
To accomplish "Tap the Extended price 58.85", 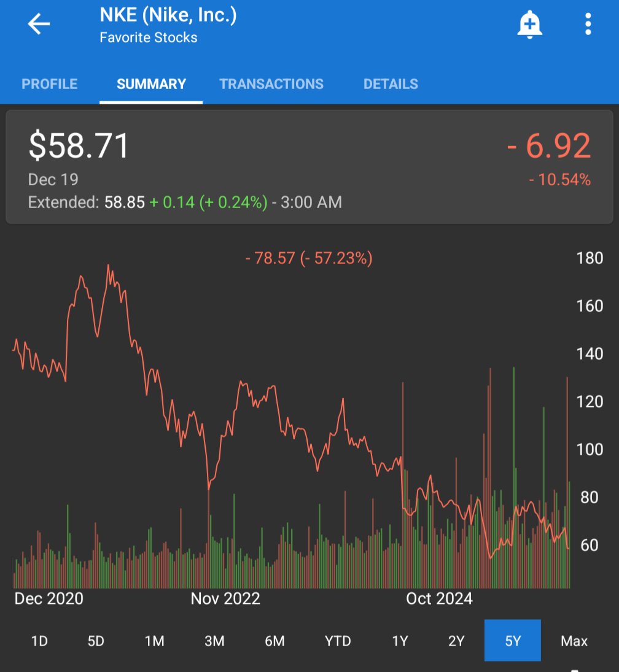I will click(125, 203).
